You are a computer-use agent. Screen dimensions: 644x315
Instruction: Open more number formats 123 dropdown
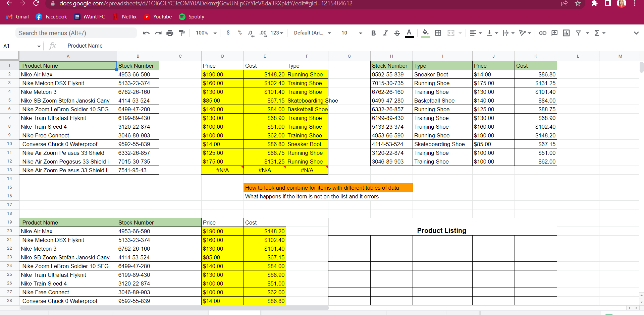tap(277, 33)
